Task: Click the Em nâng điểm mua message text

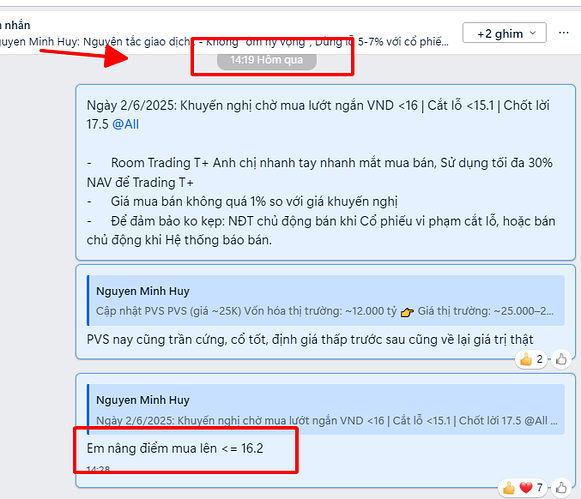Action: point(175,449)
